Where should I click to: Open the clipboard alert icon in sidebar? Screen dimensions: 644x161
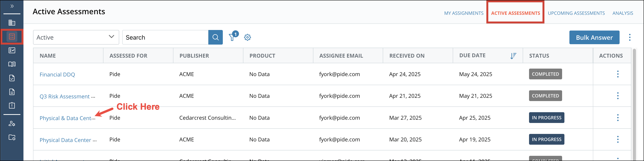point(12,105)
